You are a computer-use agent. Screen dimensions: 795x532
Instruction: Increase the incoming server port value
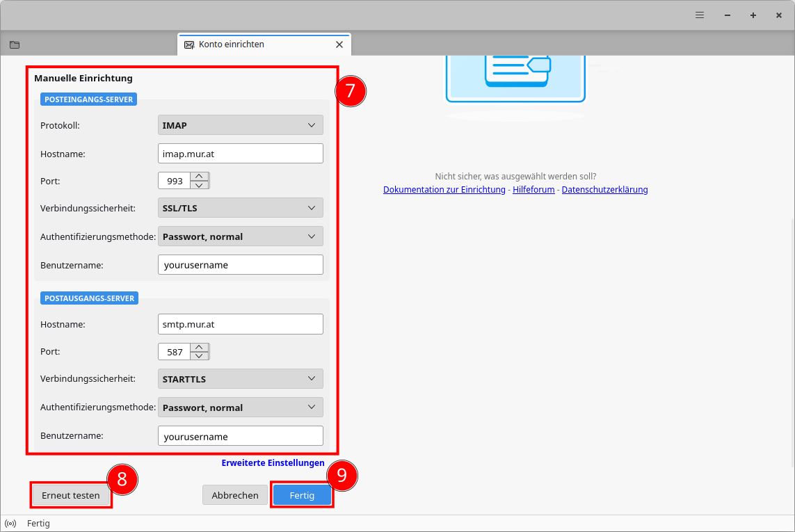click(x=200, y=177)
